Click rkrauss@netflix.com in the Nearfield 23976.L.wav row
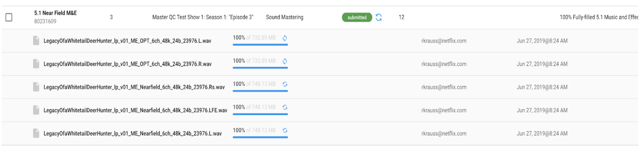 click(444, 134)
